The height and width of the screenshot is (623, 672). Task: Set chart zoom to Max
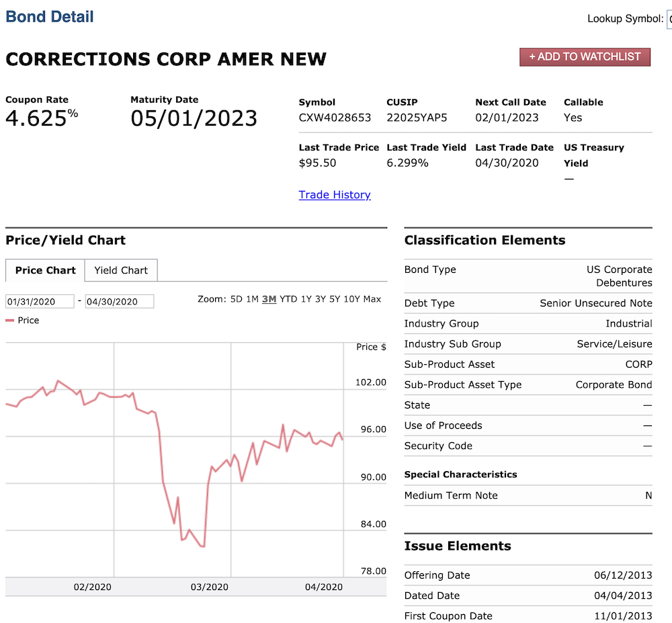372,299
